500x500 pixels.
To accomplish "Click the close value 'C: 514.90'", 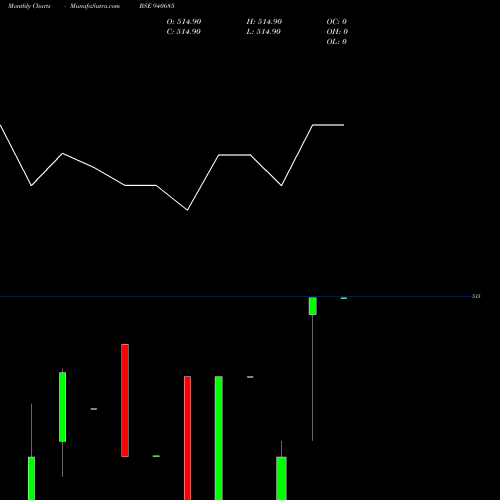I will tap(183, 31).
